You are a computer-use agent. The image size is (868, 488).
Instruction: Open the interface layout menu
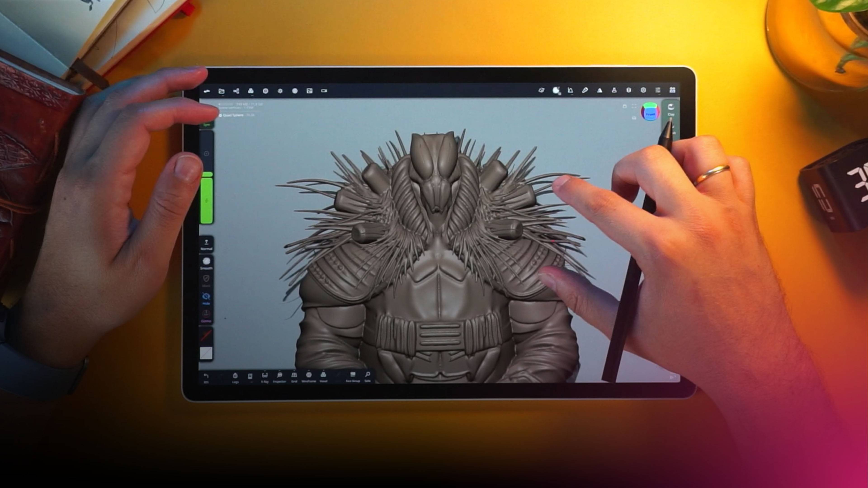(672, 91)
